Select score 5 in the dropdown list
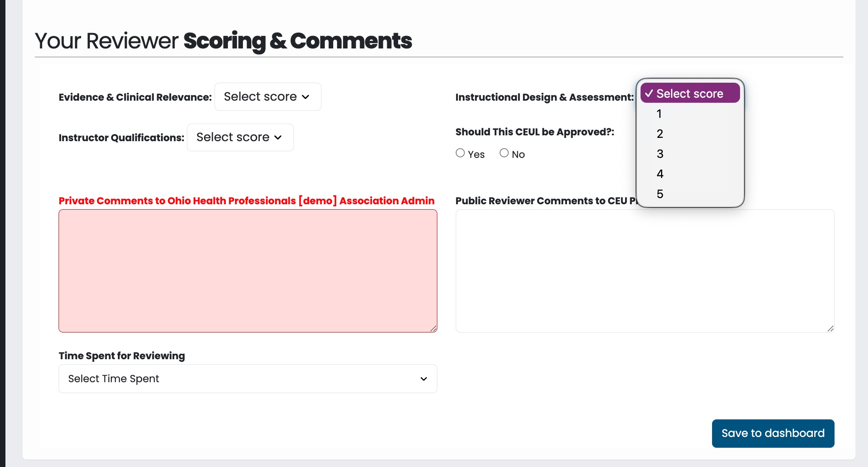Viewport: 868px width, 467px height. click(660, 194)
